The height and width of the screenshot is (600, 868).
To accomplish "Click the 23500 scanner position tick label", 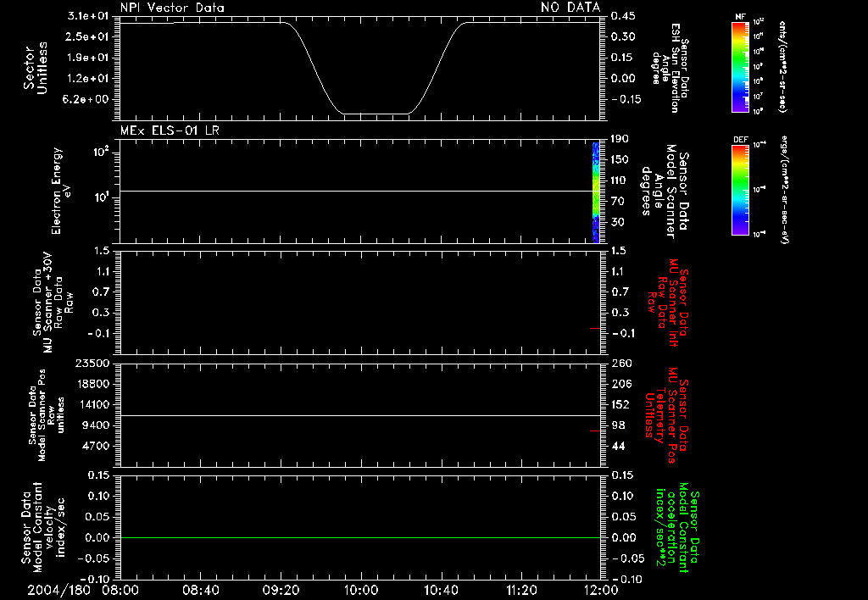I will pyautogui.click(x=92, y=363).
